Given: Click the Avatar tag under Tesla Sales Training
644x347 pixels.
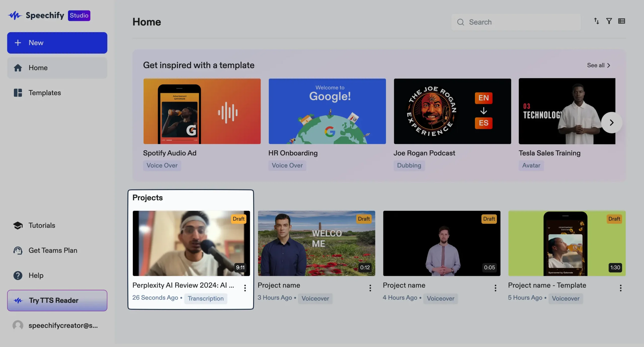Looking at the screenshot, I should tap(531, 166).
